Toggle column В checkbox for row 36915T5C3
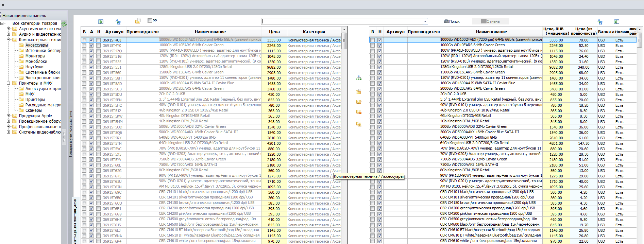Image resolution: width=644 pixels, height=244 pixels. [84, 89]
